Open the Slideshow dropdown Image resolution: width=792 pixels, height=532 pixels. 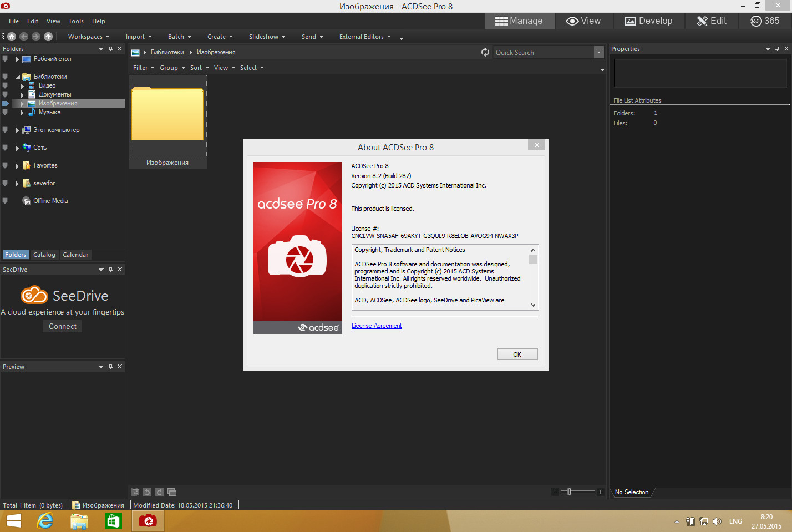267,37
